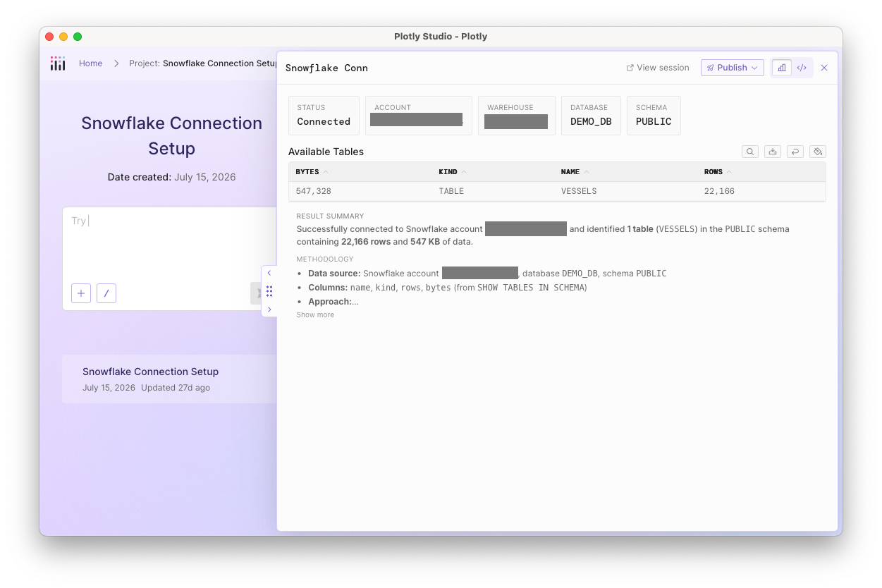
Task: Open the Snowflake Connection Setup project card
Action: tap(169, 379)
